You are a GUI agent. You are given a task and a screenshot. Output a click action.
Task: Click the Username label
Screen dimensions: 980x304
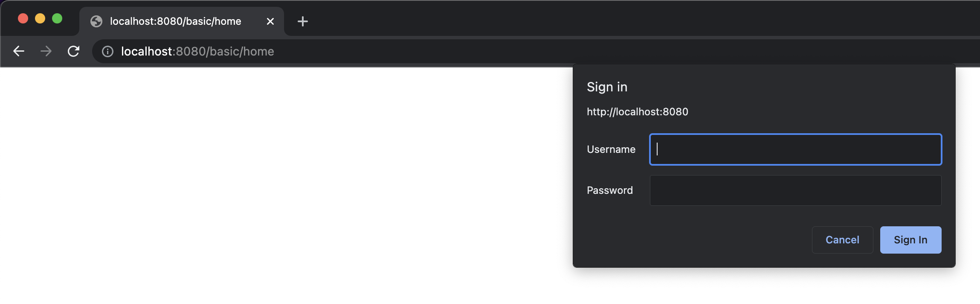click(x=611, y=149)
